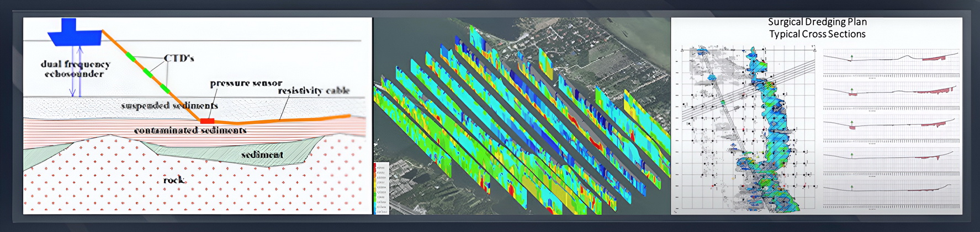980x232 pixels.
Task: Select the "contaminated sediments" layer label
Action: click(190, 131)
